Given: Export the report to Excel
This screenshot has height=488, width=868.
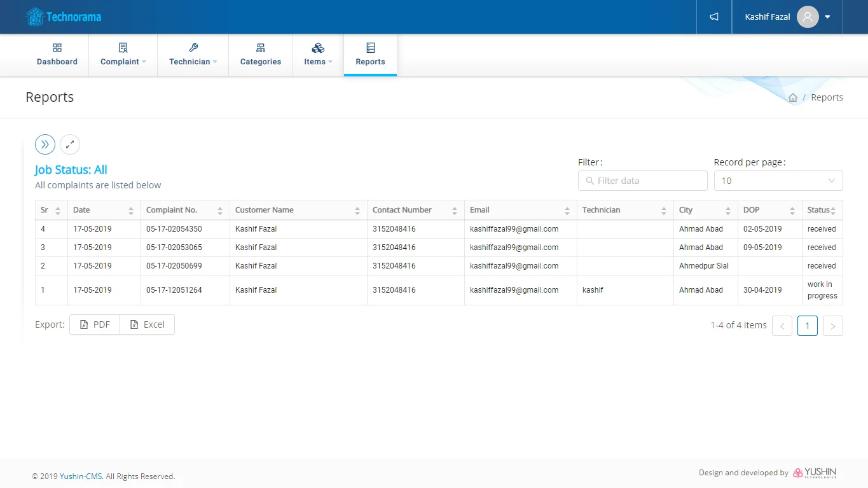Looking at the screenshot, I should tap(147, 324).
